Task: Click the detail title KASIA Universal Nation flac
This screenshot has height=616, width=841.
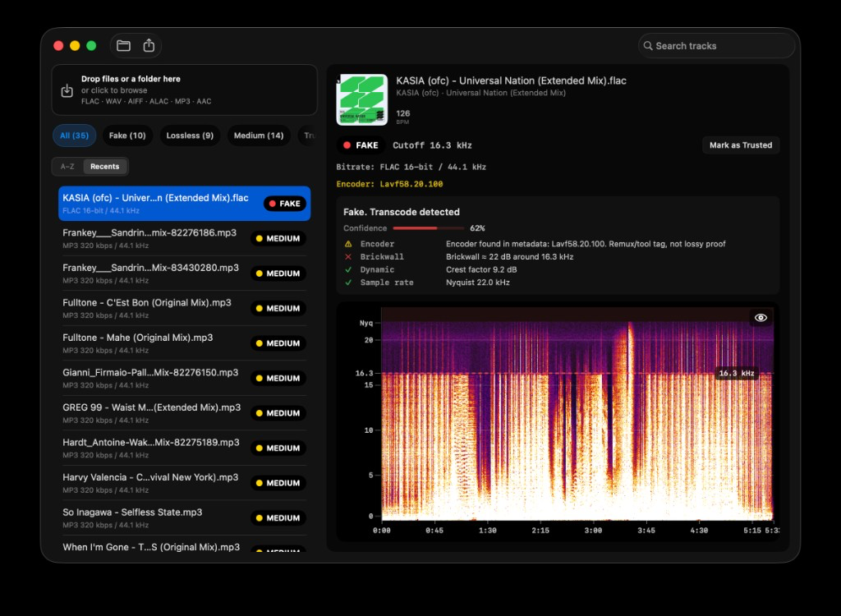Action: pos(511,80)
